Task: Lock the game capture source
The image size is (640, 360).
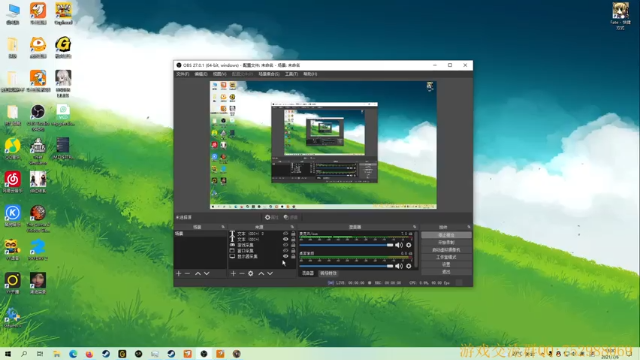Action: click(x=293, y=245)
